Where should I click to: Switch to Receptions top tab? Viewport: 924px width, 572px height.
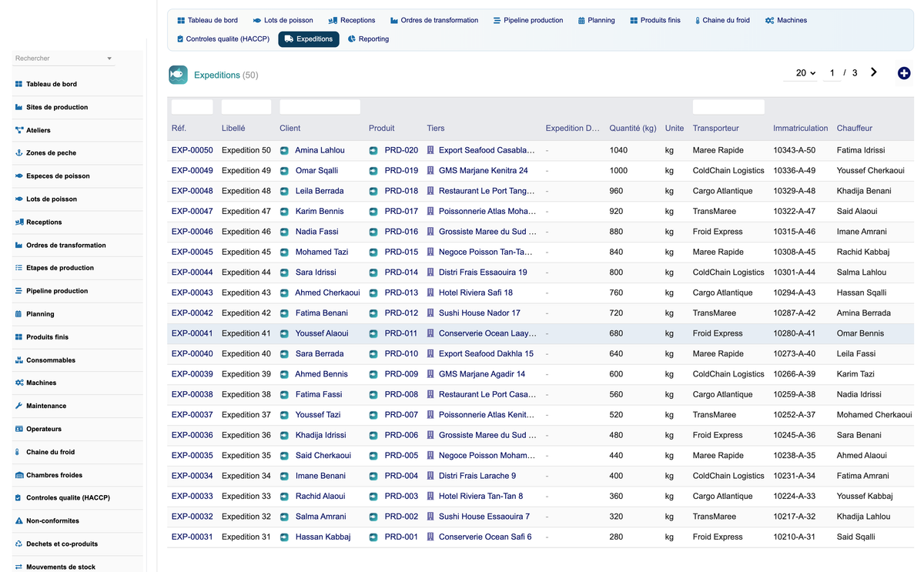coord(352,20)
